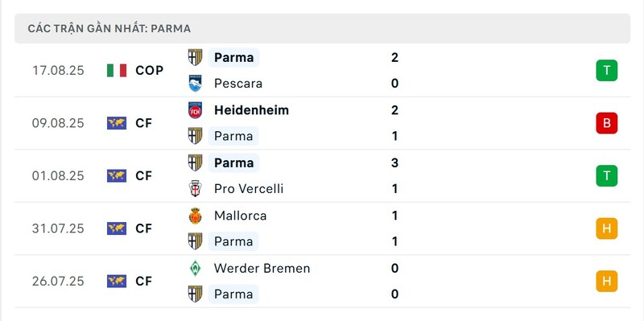Open the Pescara team link
This screenshot has width=644, height=321.
tap(238, 84)
